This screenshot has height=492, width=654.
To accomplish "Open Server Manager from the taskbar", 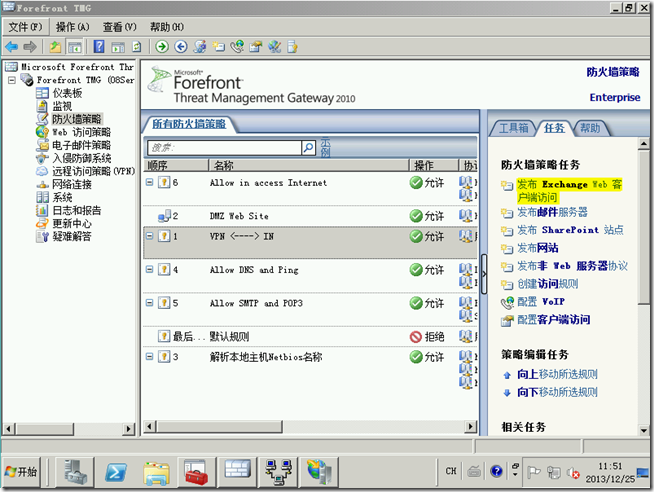I will [x=75, y=472].
